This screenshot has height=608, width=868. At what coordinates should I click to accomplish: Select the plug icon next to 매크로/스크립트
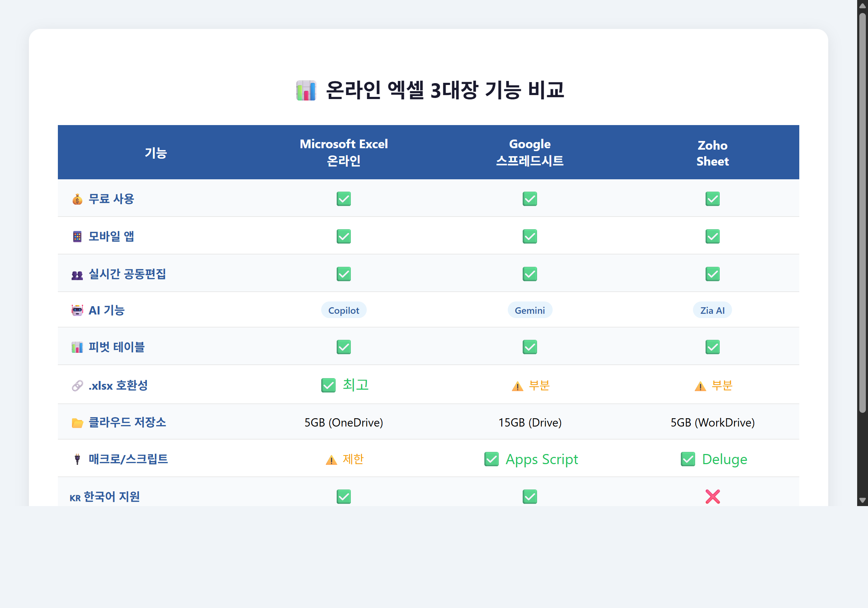77,459
